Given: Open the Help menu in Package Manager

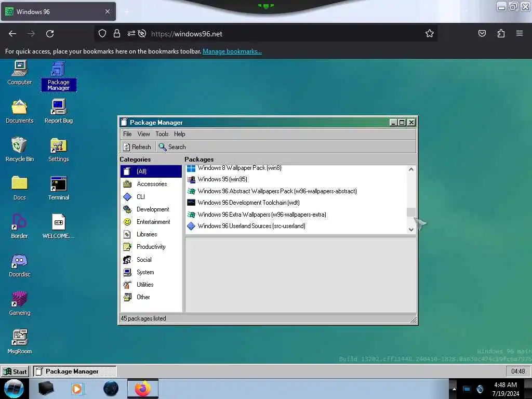Looking at the screenshot, I should click(179, 134).
